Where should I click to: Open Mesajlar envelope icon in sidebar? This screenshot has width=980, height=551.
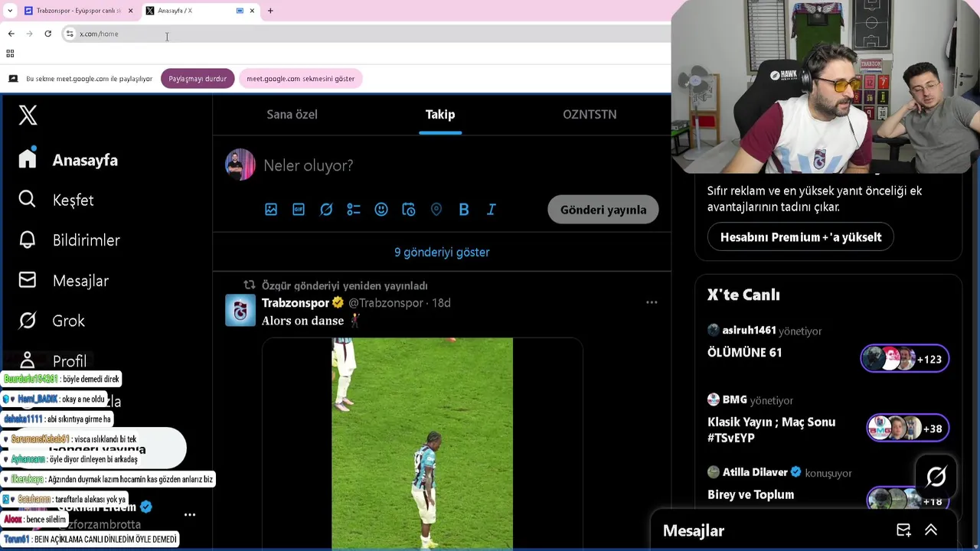coord(28,280)
